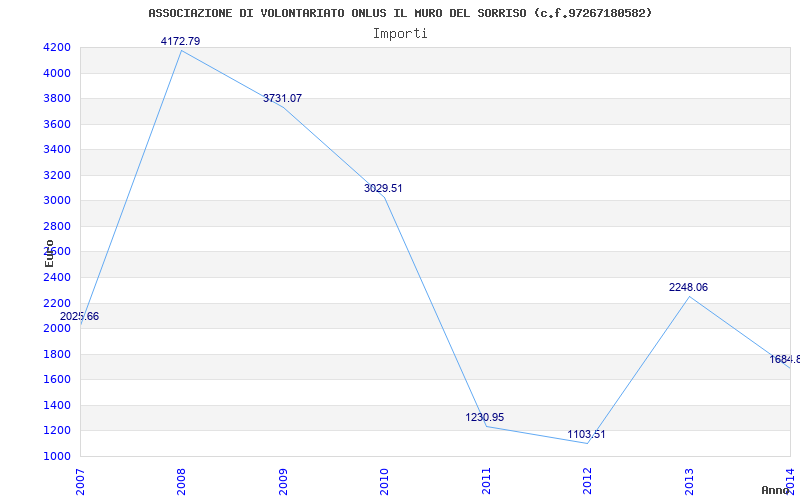800x500 pixels.
Task: Click the x-axis year 2011
Action: point(486,481)
